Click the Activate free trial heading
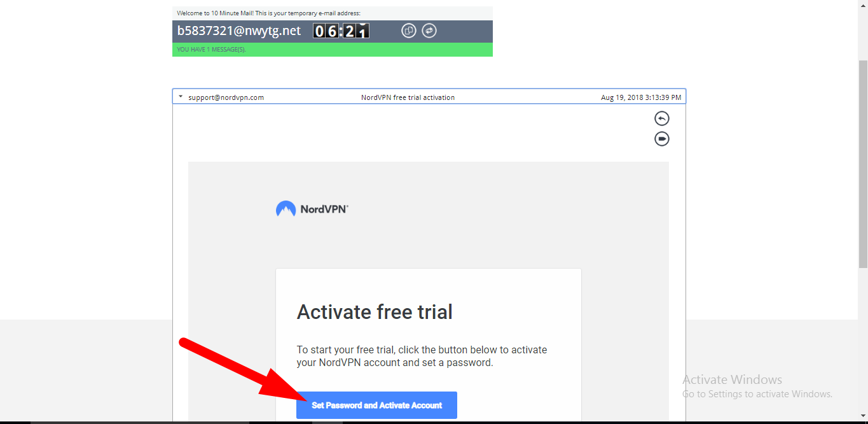This screenshot has height=424, width=868. tap(375, 312)
